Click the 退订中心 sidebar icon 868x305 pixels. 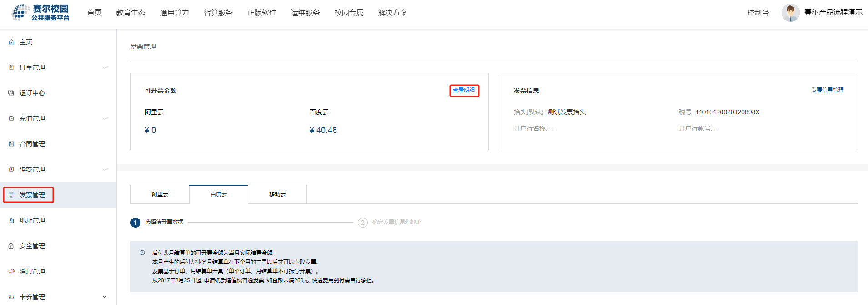tap(11, 93)
